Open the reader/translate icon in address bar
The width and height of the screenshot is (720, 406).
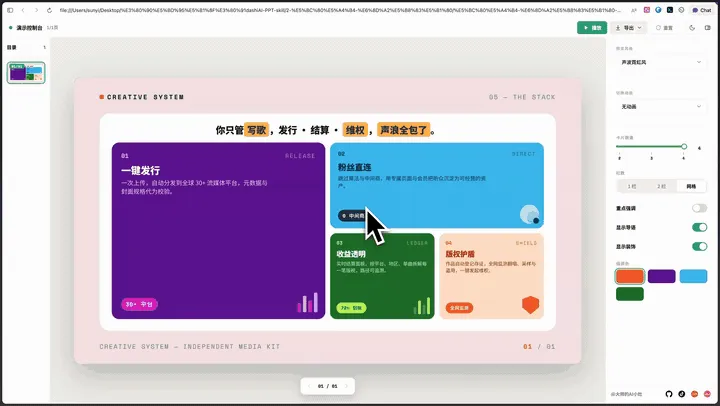point(634,10)
